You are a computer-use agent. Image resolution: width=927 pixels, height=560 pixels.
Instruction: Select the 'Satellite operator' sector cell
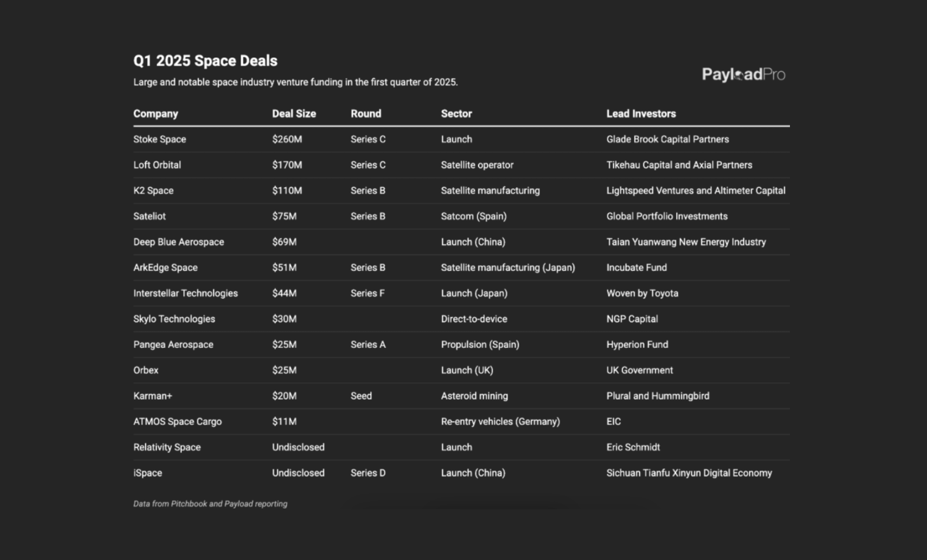click(x=477, y=165)
